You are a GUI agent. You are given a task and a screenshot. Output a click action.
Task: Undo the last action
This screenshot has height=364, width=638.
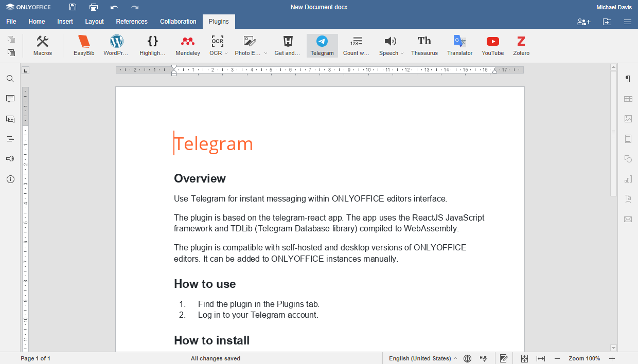click(114, 7)
